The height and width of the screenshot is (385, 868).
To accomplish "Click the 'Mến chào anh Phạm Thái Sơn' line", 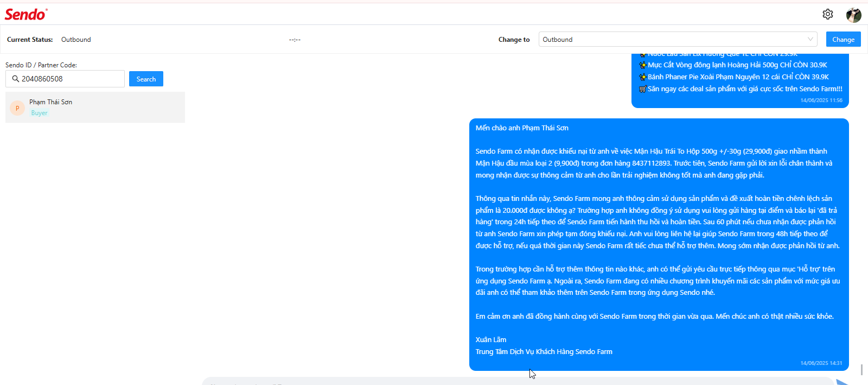I will point(522,128).
